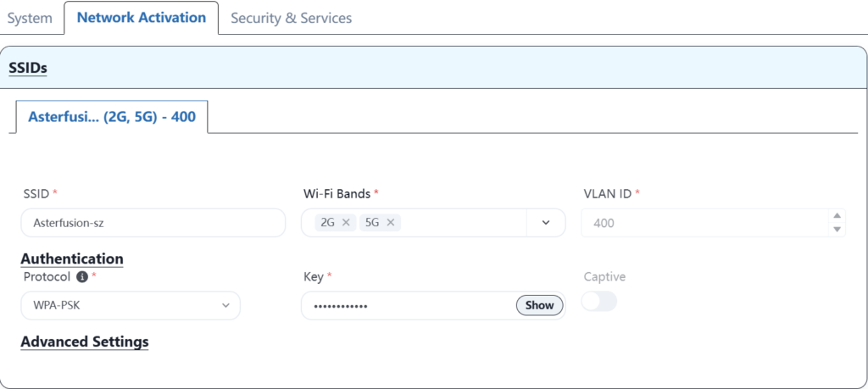868x389 pixels.
Task: Switch to the System tab
Action: coord(30,18)
